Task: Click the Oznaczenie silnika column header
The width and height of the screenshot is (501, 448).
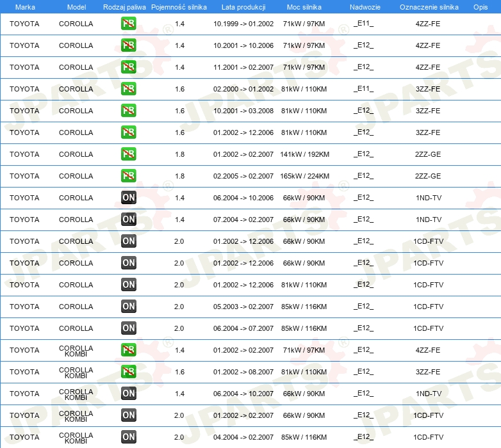Action: (x=429, y=7)
